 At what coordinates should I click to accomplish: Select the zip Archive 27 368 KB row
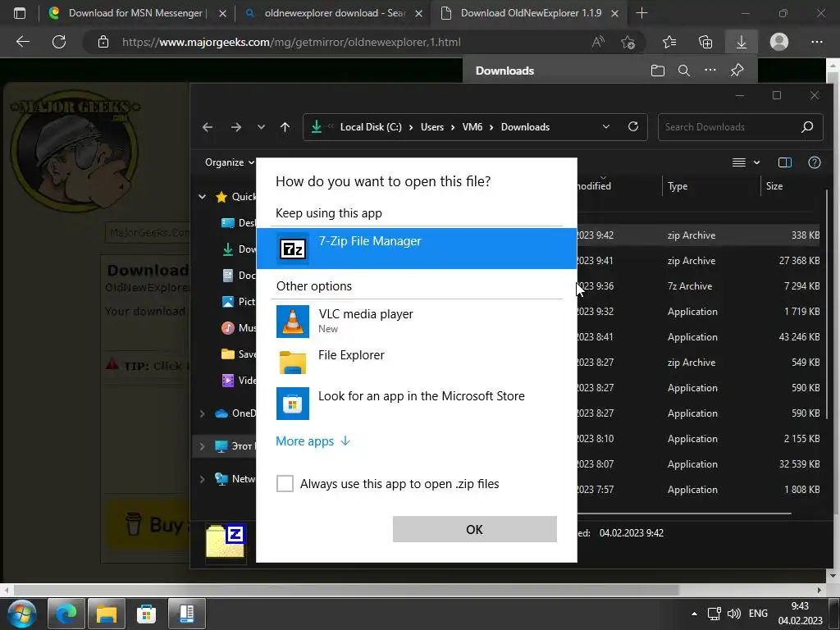[698, 261]
